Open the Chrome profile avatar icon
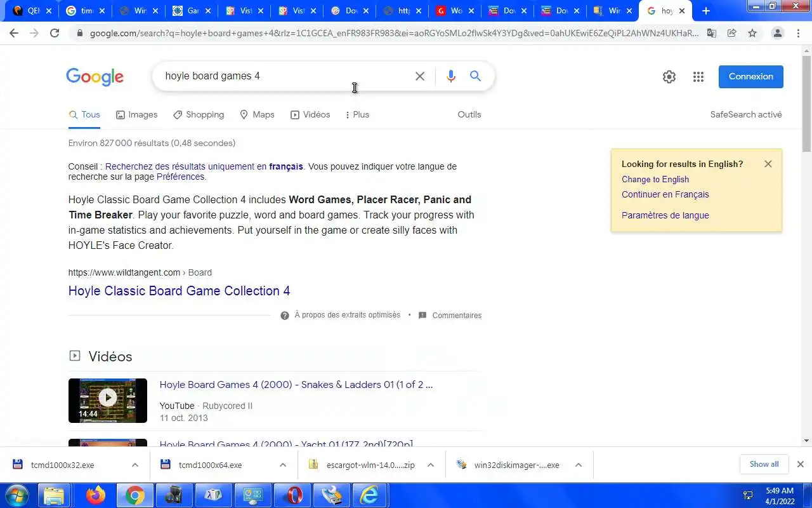The image size is (812, 508). pyautogui.click(x=777, y=33)
